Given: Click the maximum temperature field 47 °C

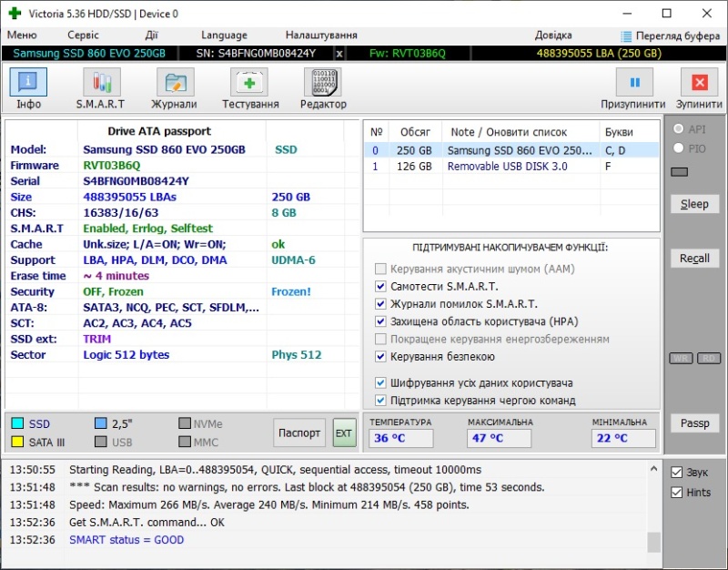Looking at the screenshot, I should click(499, 438).
